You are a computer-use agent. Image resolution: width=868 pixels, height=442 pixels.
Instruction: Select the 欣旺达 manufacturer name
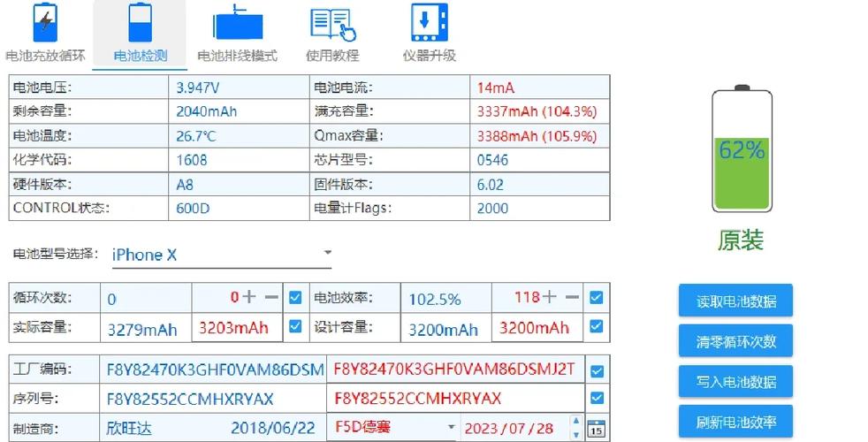click(x=129, y=428)
